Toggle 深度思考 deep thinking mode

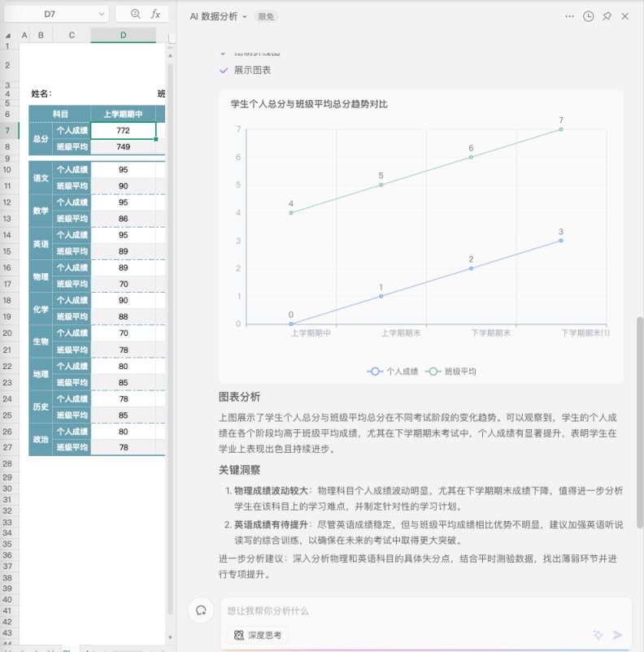tap(257, 635)
